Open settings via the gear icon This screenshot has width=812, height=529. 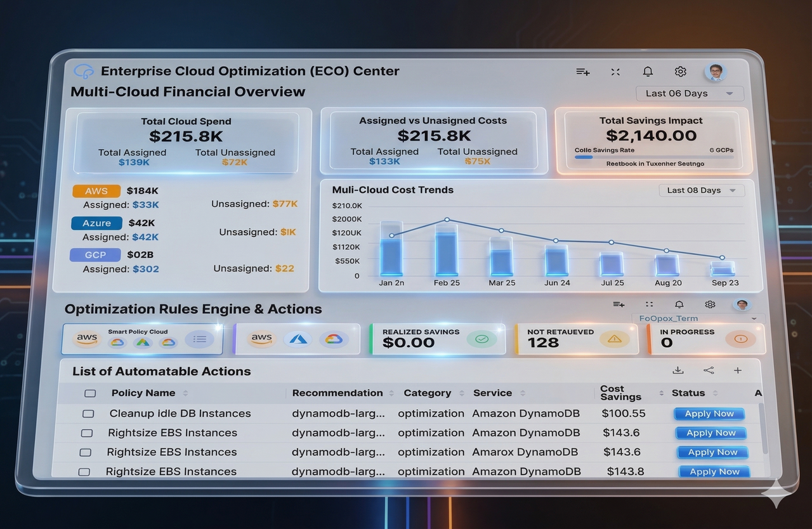coord(680,71)
